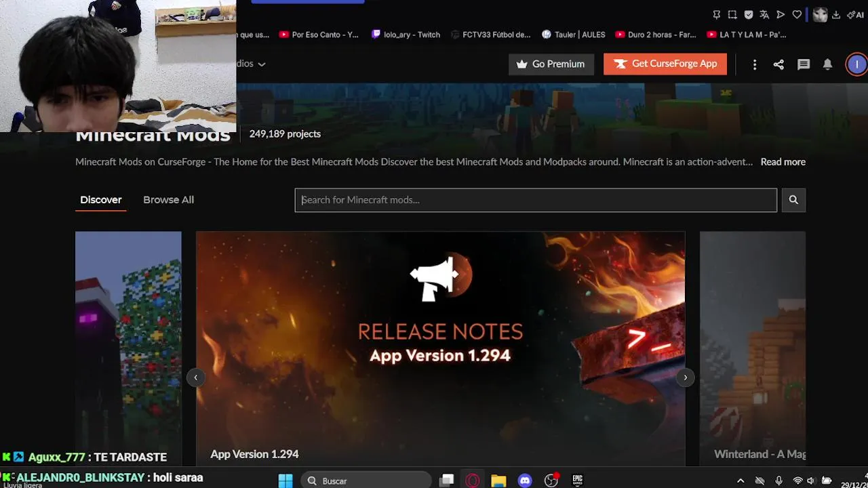This screenshot has width=868, height=488.
Task: Focus the Search for Minecraft mods field
Action: pos(536,200)
